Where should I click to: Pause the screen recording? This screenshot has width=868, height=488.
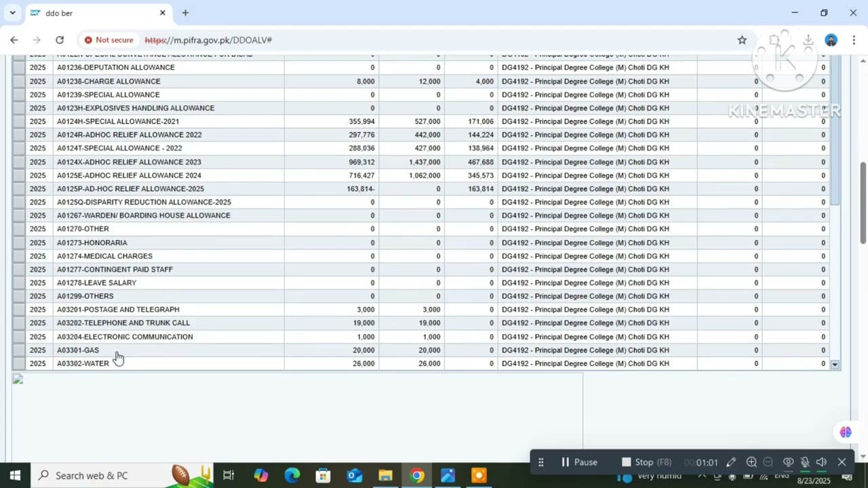(x=579, y=462)
